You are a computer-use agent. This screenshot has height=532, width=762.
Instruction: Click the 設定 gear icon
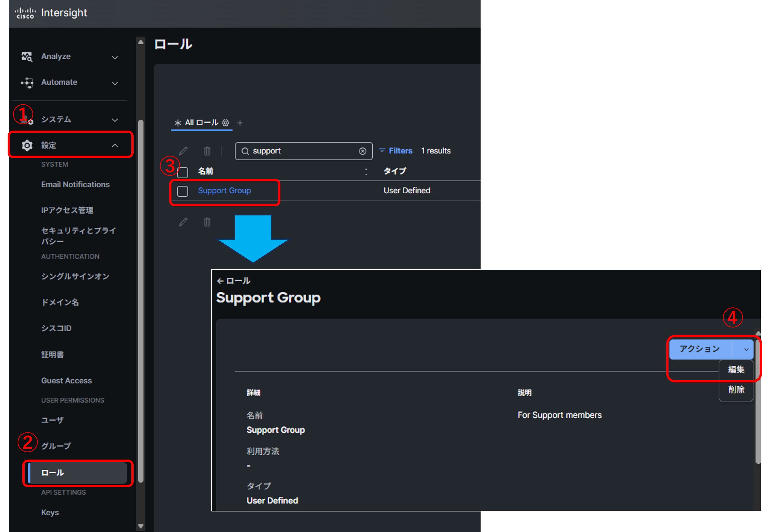pyautogui.click(x=27, y=145)
